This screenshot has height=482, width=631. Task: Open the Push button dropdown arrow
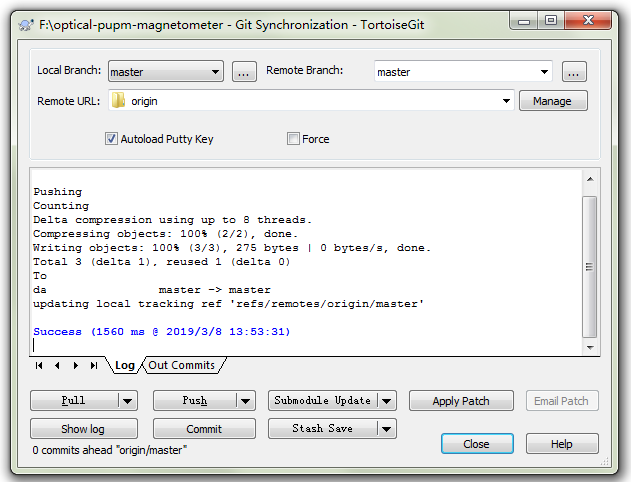[245, 401]
